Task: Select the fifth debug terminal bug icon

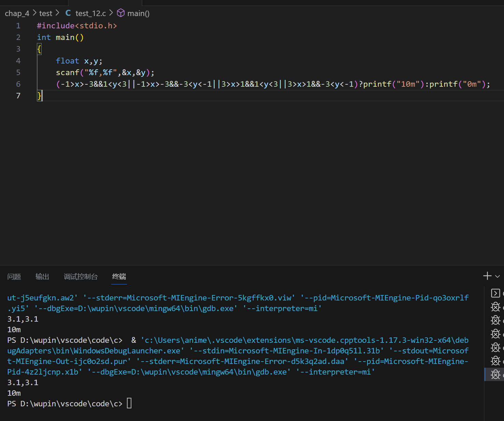Action: point(495,361)
